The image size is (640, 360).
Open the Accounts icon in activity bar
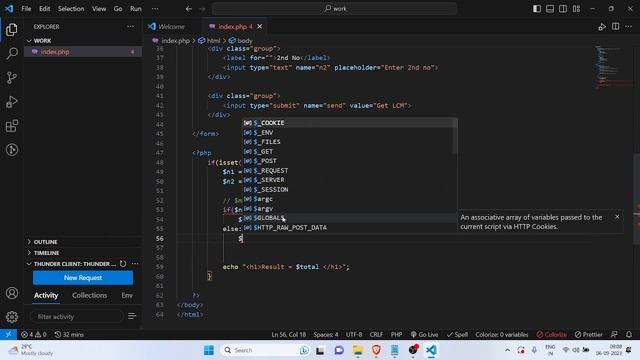[x=12, y=293]
